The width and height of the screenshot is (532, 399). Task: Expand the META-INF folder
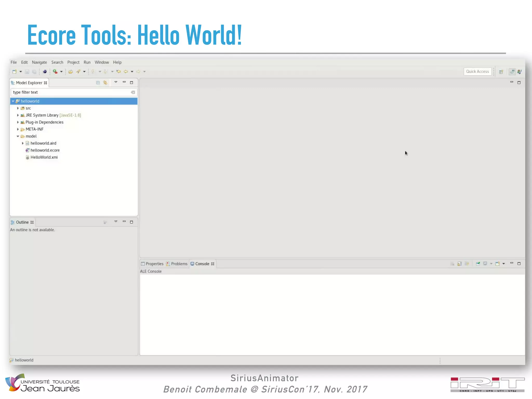point(18,129)
